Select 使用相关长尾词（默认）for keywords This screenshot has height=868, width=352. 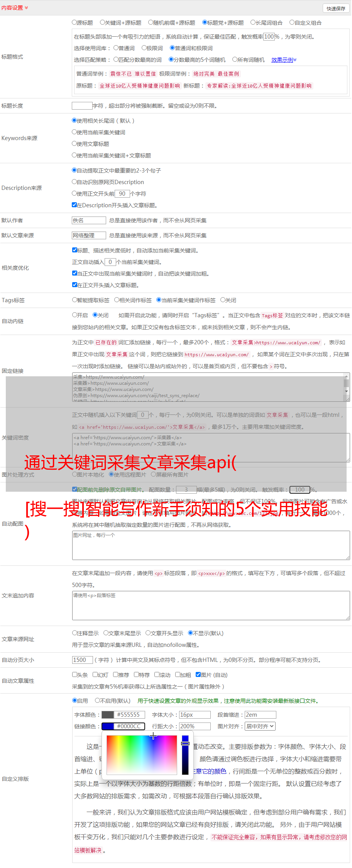click(74, 120)
